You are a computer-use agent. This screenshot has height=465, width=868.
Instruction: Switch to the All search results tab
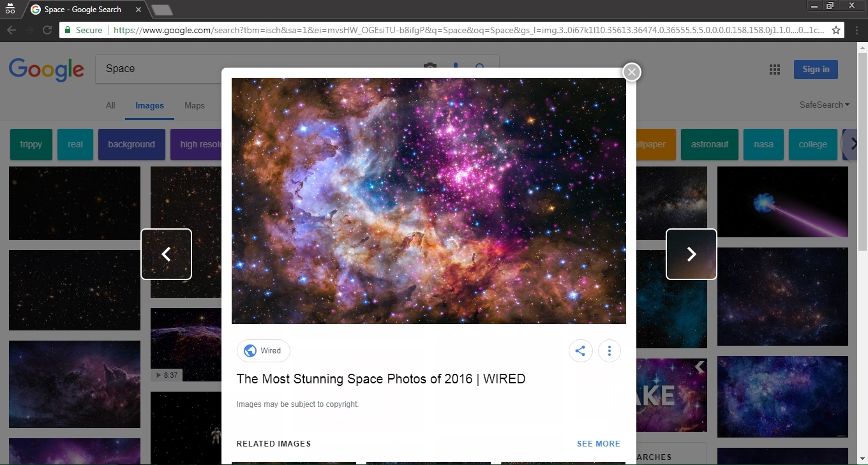(110, 105)
